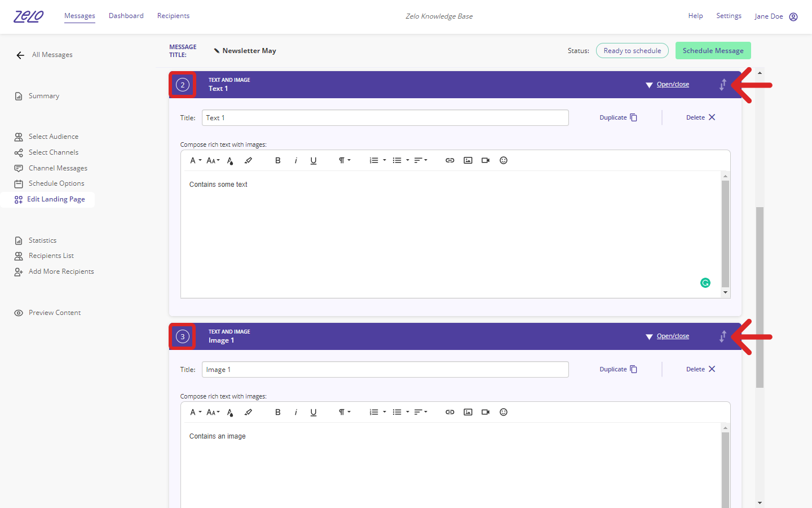
Task: Click the Image 1 title input field
Action: coord(385,370)
